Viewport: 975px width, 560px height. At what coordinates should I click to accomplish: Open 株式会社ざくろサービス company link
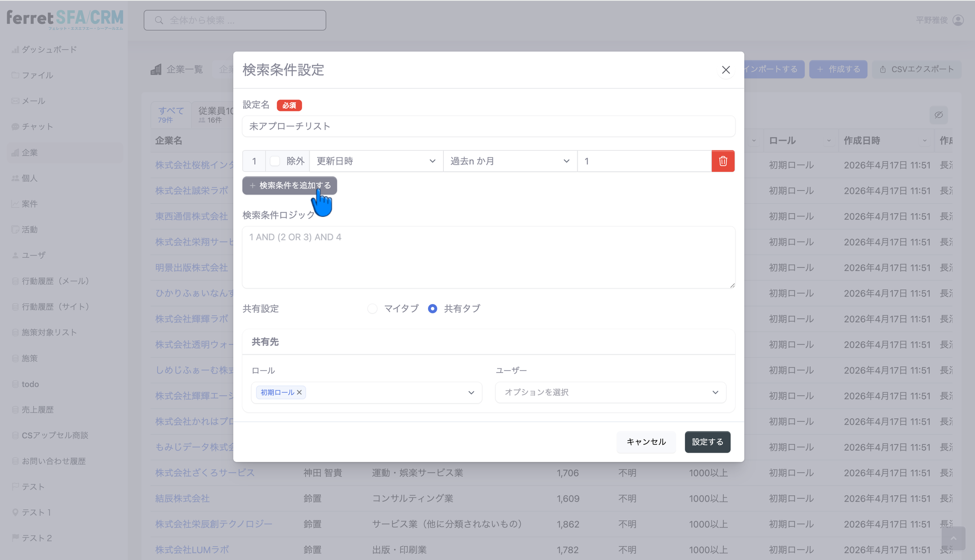tap(205, 473)
